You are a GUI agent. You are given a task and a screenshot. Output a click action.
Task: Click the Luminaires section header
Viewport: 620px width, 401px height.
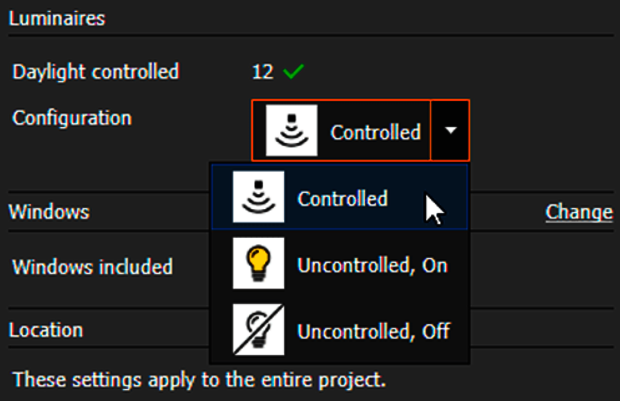point(57,18)
